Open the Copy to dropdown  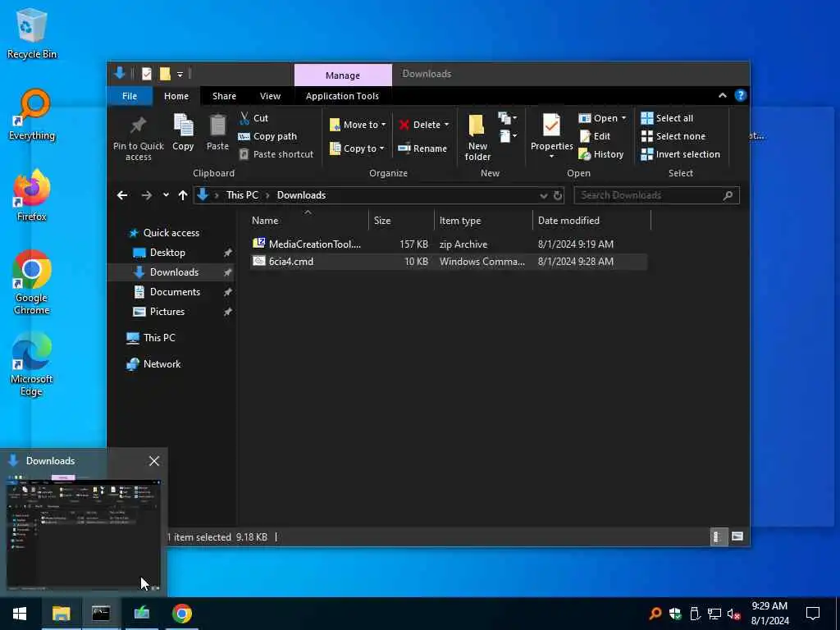(357, 148)
